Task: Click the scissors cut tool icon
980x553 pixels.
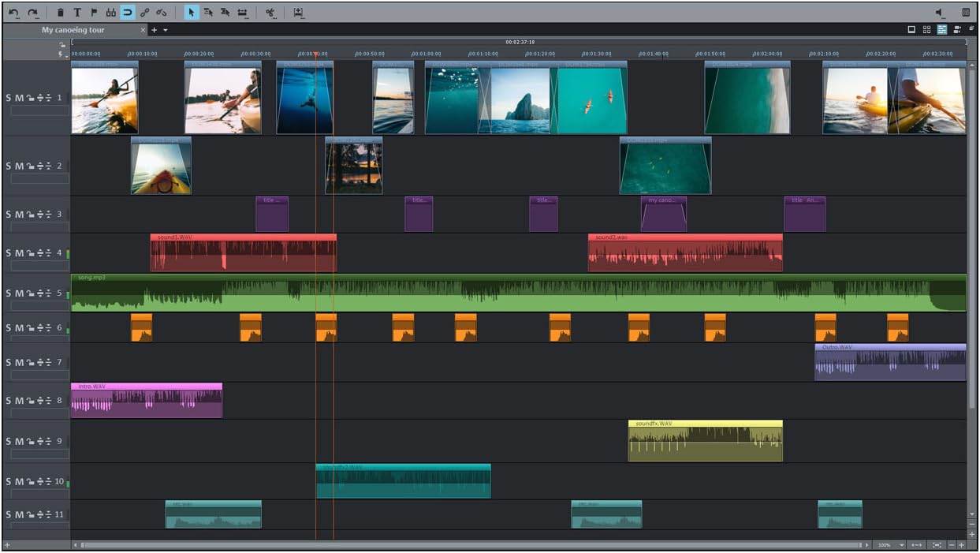Action: 270,13
